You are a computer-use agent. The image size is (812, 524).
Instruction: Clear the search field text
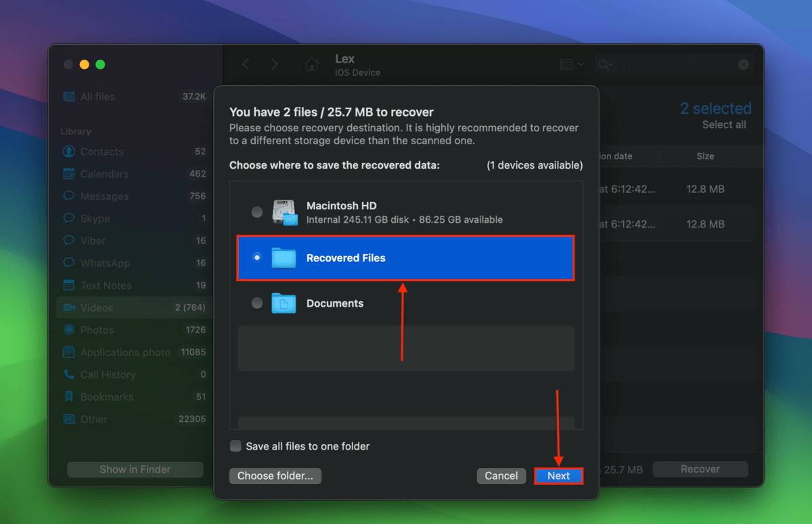743,64
